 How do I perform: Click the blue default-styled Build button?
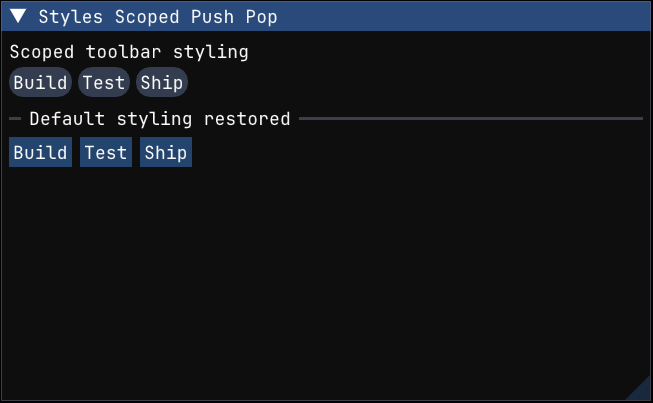pyautogui.click(x=40, y=153)
